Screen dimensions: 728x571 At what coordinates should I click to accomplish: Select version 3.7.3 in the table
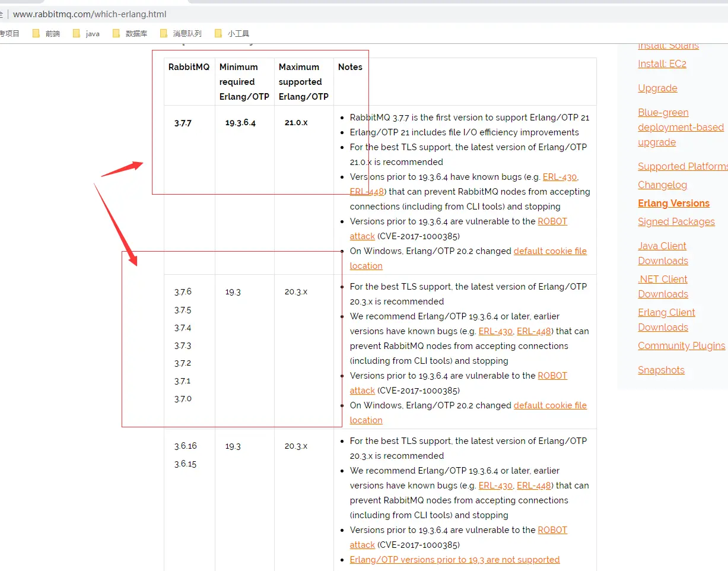click(183, 345)
